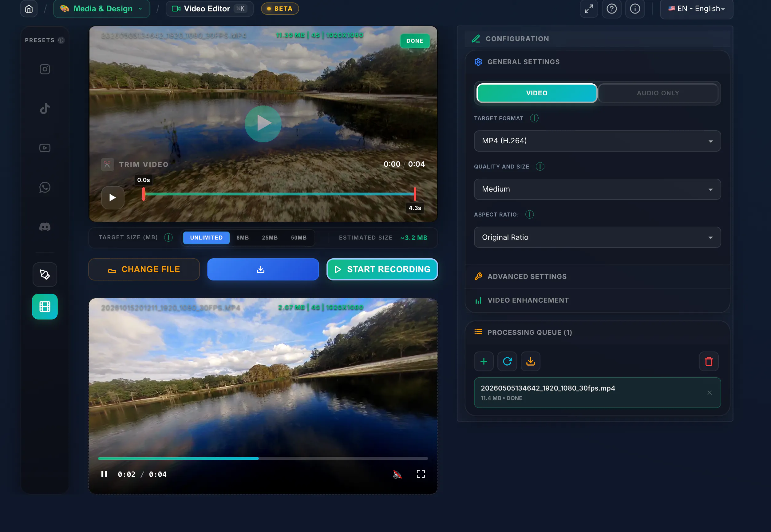The width and height of the screenshot is (771, 532).
Task: Set target size to 50MB
Action: pyautogui.click(x=299, y=238)
